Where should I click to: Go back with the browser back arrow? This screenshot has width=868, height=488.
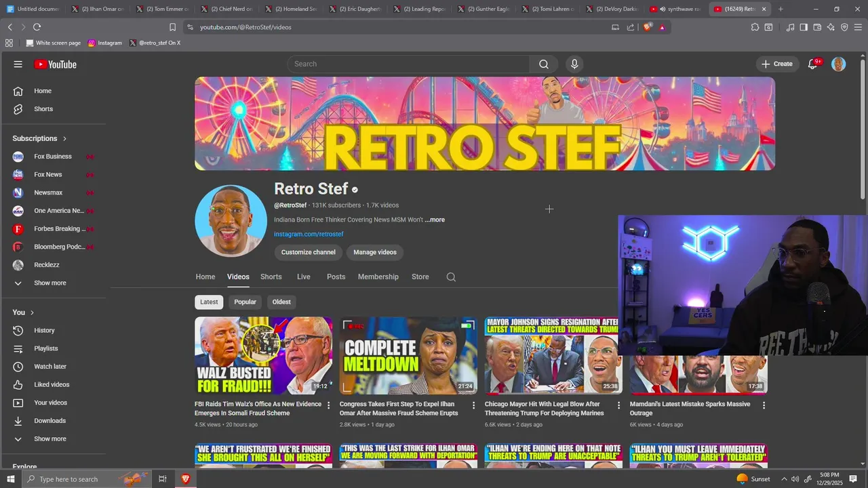click(9, 27)
